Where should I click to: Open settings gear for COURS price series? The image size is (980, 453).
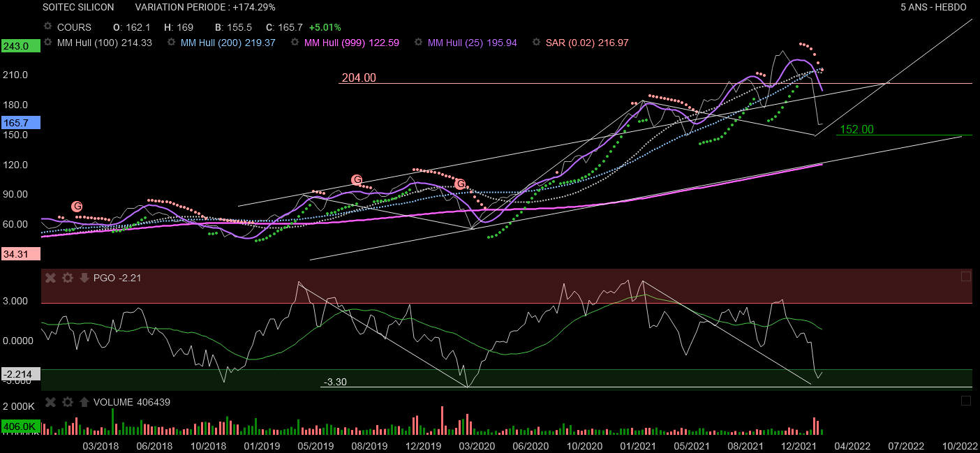[47, 27]
